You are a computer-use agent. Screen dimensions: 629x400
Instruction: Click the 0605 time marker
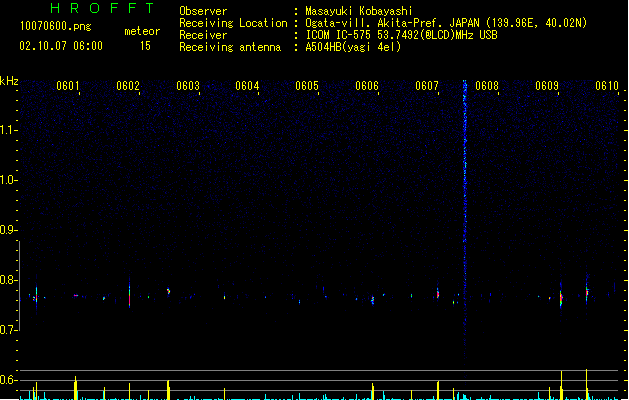click(307, 86)
